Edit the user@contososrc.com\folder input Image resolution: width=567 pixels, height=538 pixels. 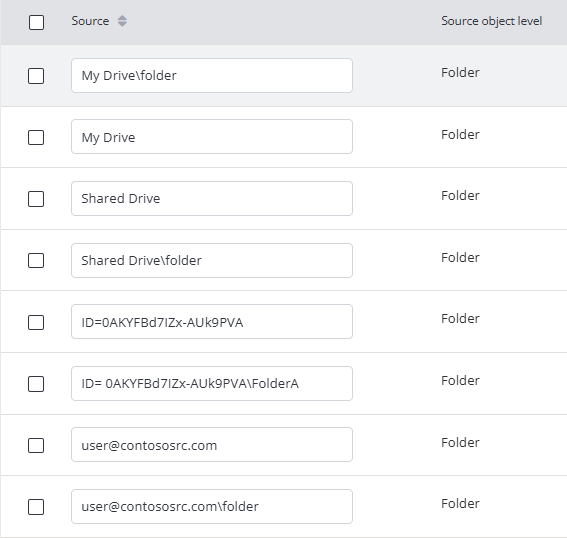click(x=212, y=506)
